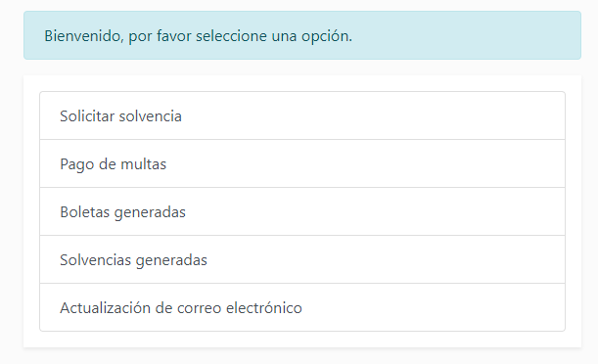
Task: Click 'seleccione una opción' text in banner
Action: coord(274,36)
